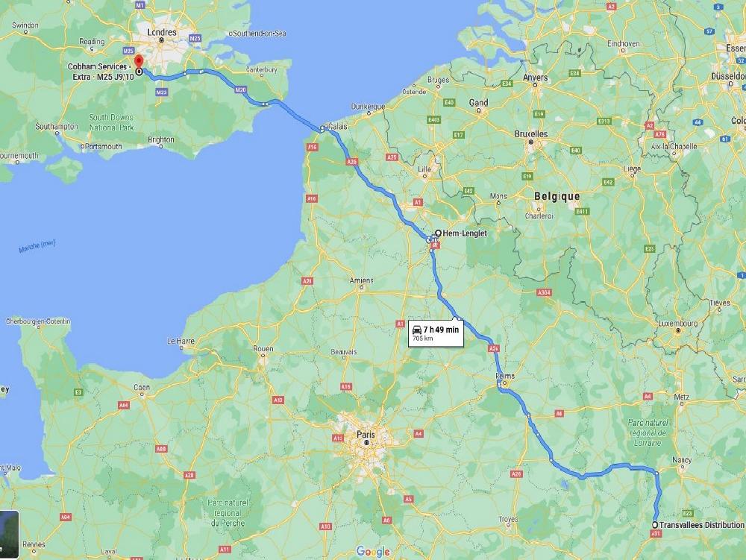Click the M20 motorway shield on route
This screenshot has height=560, width=746.
coord(240,89)
